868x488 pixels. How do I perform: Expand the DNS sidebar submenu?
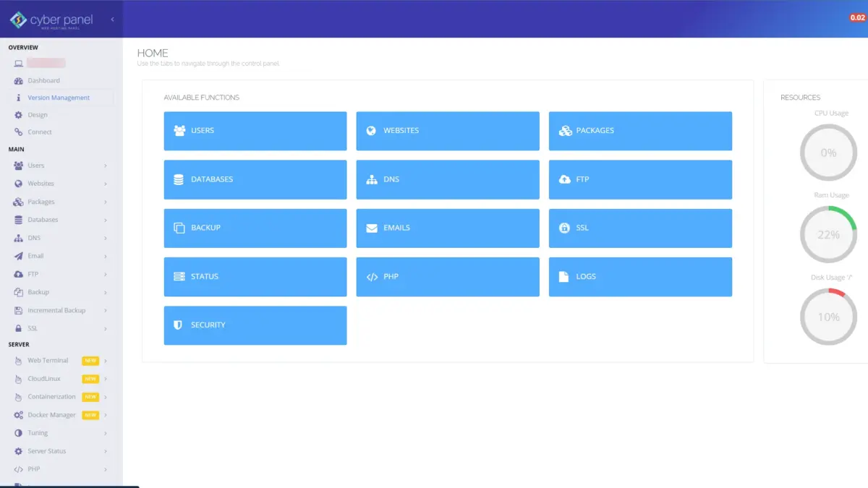tap(32, 237)
